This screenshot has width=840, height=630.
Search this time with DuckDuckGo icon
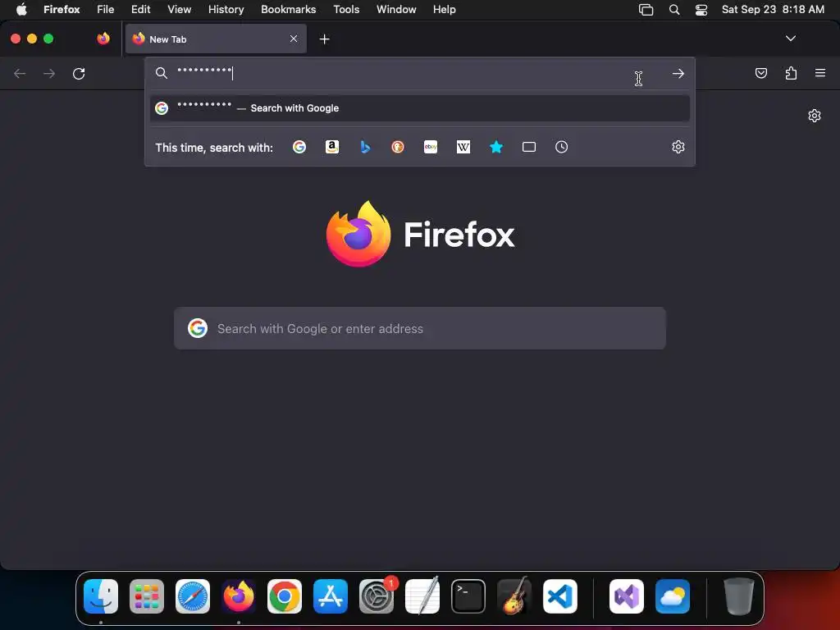point(398,147)
